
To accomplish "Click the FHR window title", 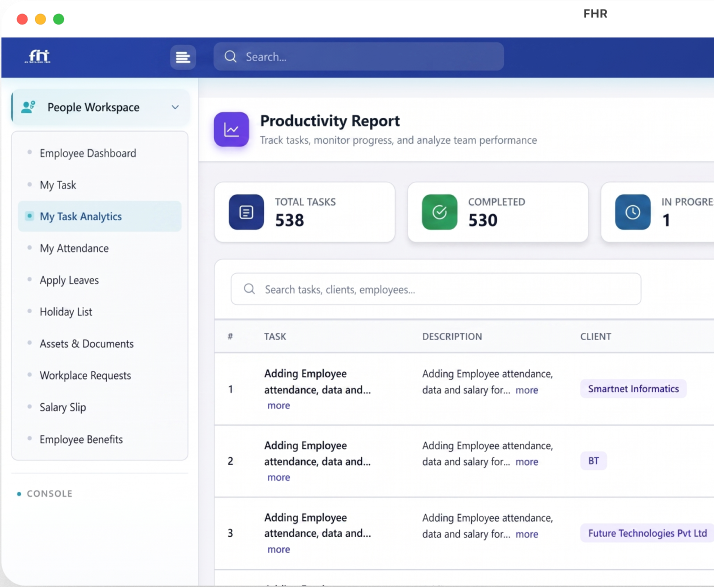I will point(595,14).
